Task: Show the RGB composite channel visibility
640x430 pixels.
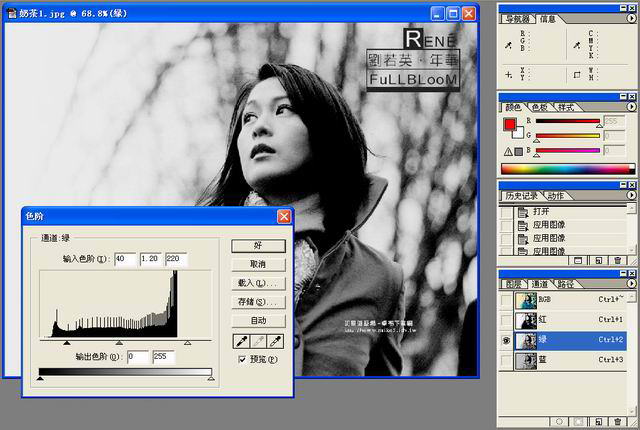Action: click(506, 298)
